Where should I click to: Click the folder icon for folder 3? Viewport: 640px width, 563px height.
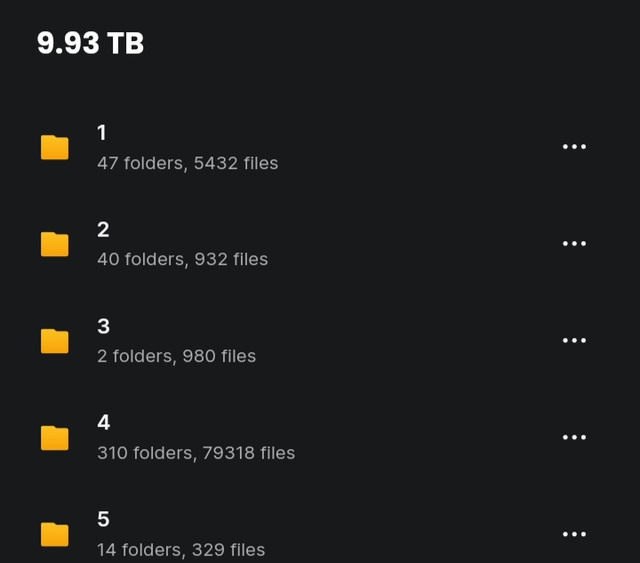point(55,341)
